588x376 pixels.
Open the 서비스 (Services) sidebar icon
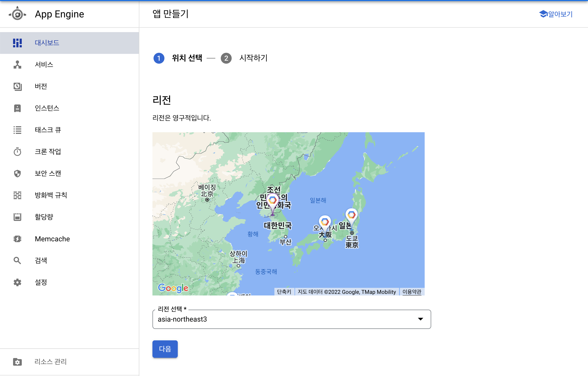pyautogui.click(x=17, y=65)
